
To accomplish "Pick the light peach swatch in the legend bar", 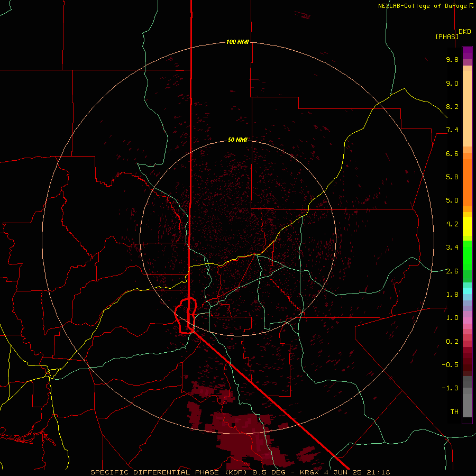I will pyautogui.click(x=467, y=108).
